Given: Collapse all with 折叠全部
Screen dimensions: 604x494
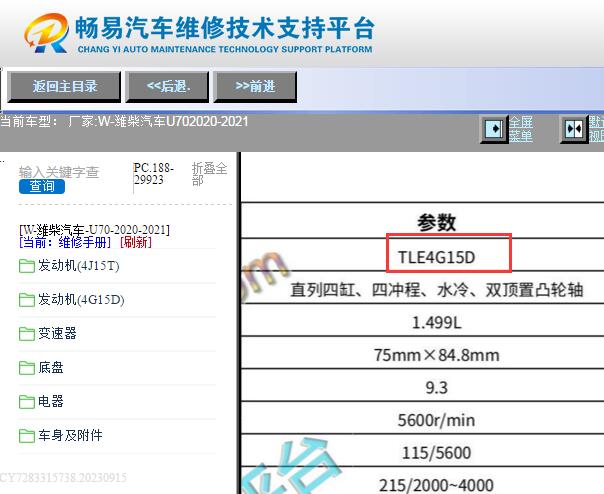Looking at the screenshot, I should [209, 174].
